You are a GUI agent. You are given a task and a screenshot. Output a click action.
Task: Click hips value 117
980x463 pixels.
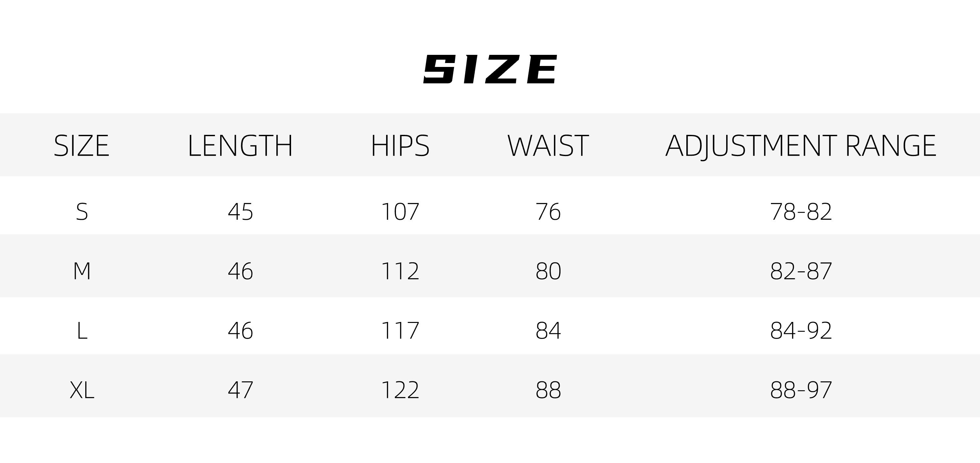(x=400, y=330)
